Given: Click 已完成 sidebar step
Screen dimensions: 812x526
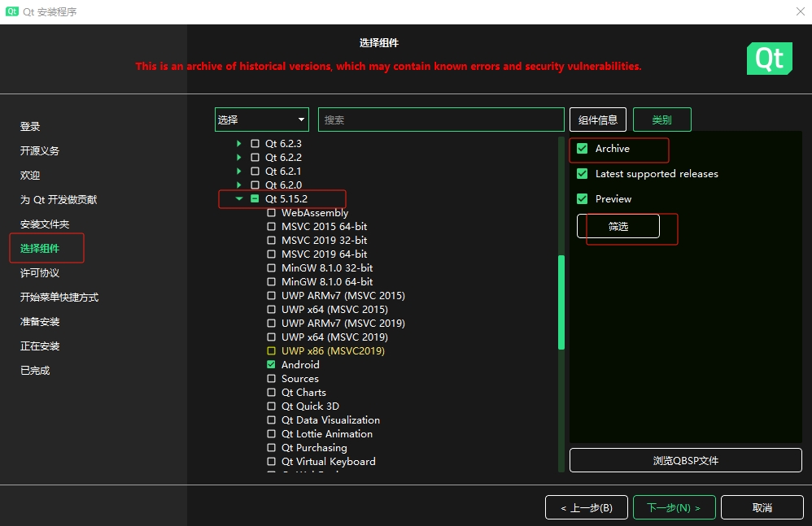Looking at the screenshot, I should click(35, 371).
